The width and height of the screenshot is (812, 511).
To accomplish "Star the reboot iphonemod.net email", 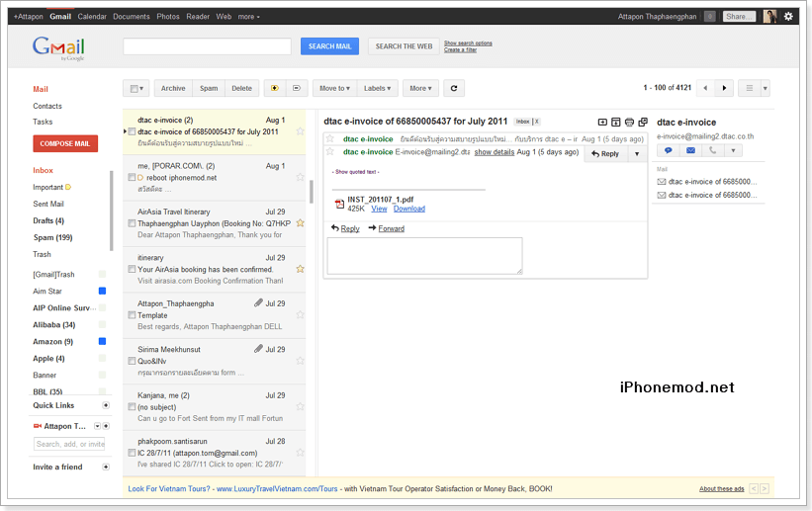I will point(300,177).
